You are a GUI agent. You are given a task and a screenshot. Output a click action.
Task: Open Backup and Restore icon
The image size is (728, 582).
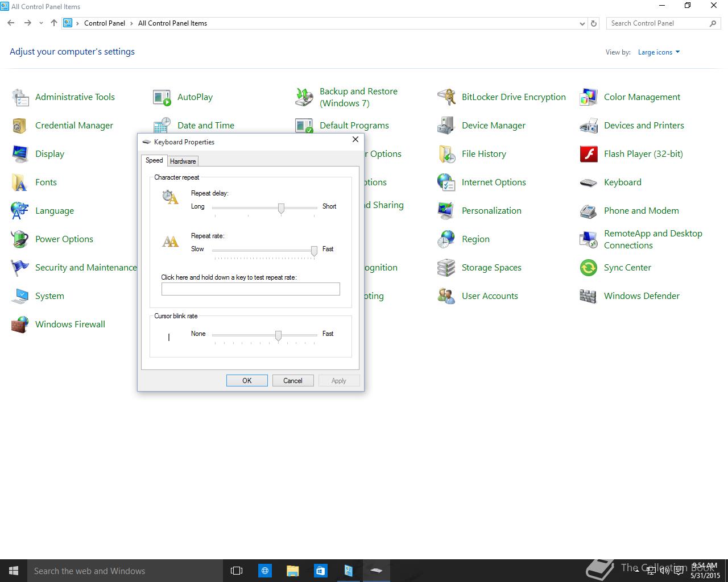[x=304, y=97]
